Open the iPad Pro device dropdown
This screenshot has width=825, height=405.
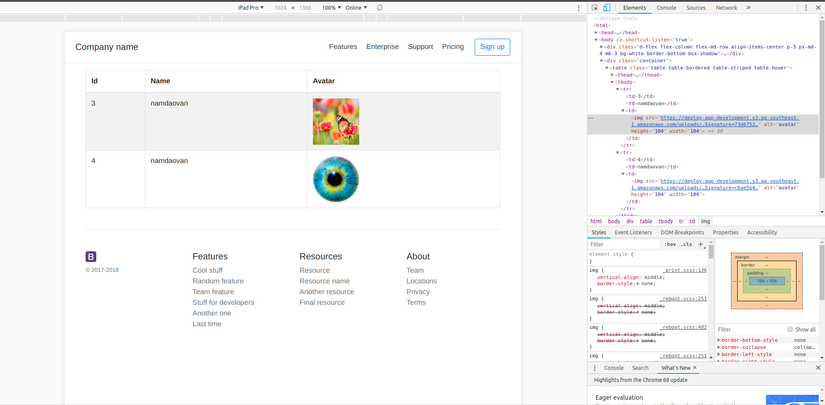coord(250,7)
